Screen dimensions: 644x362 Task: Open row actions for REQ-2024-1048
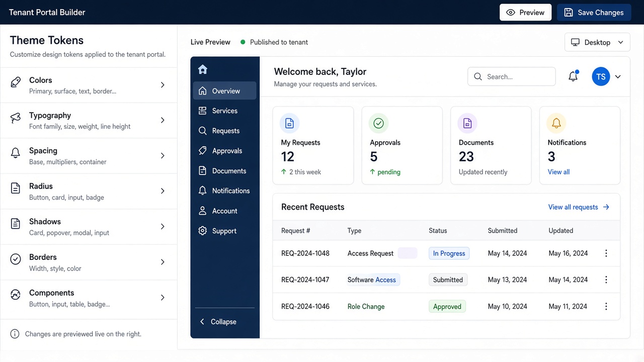606,253
